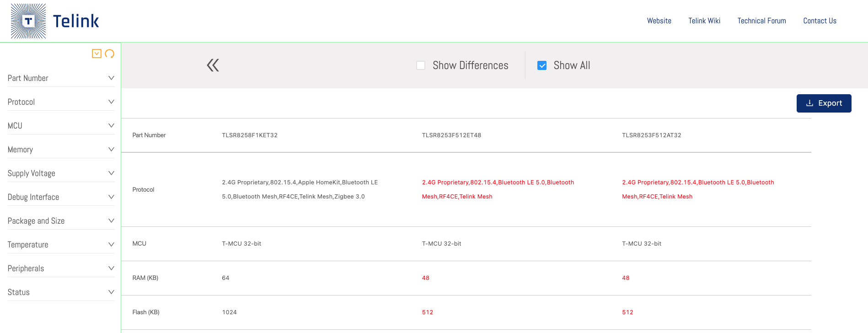Click the orange collapse-all filter icon
868x333 pixels.
point(96,54)
